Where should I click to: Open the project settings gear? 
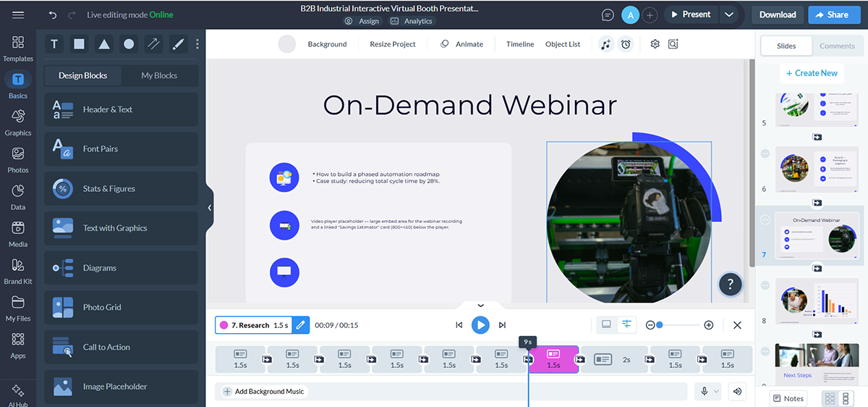pos(655,44)
